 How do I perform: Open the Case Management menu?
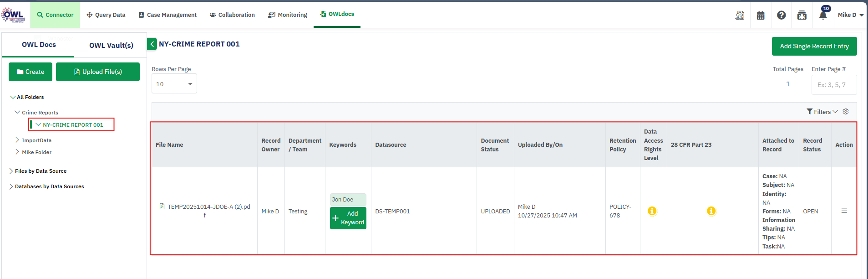pyautogui.click(x=168, y=15)
